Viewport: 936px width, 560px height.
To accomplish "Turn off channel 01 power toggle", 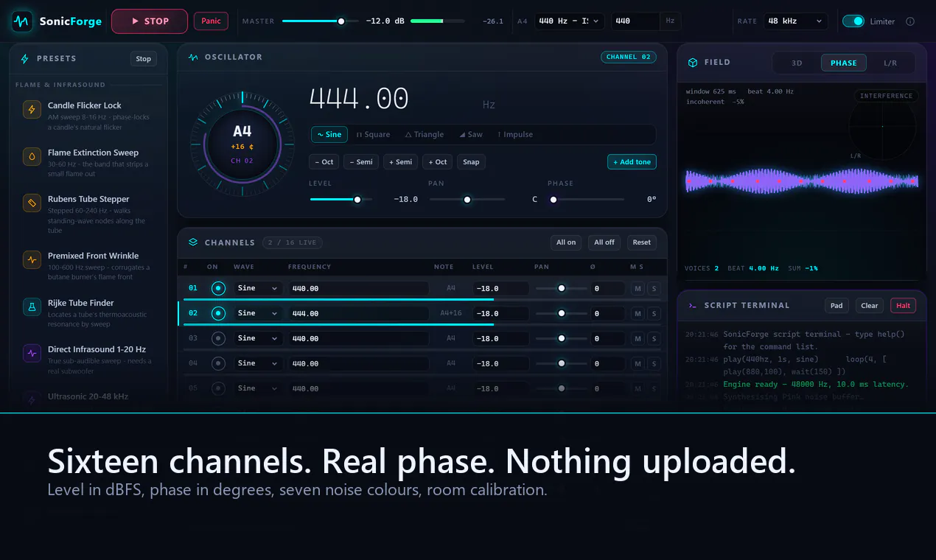I will pos(218,288).
